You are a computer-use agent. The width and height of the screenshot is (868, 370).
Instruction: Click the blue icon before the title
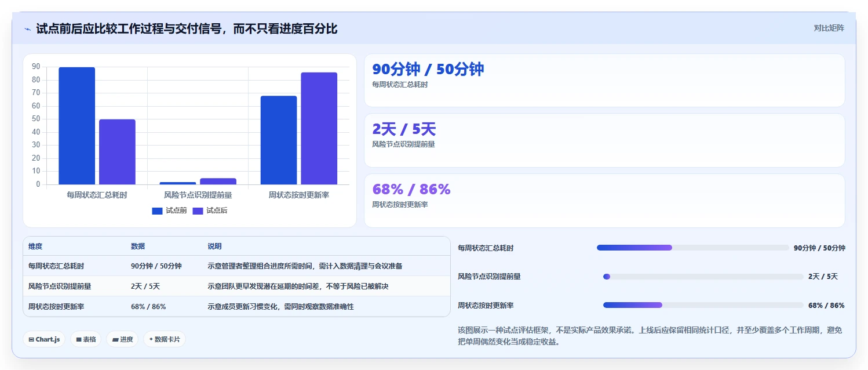pyautogui.click(x=27, y=29)
